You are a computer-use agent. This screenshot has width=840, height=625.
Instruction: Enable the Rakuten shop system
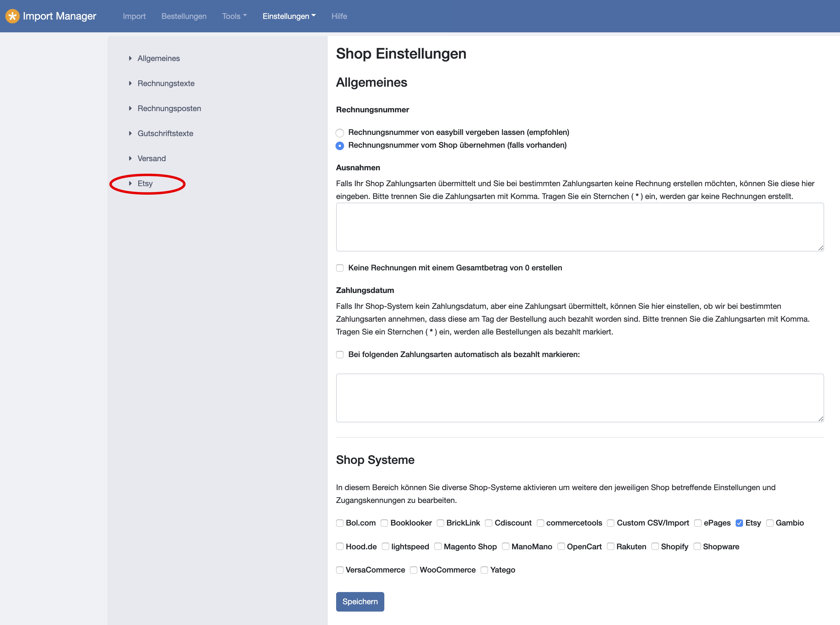coord(611,547)
